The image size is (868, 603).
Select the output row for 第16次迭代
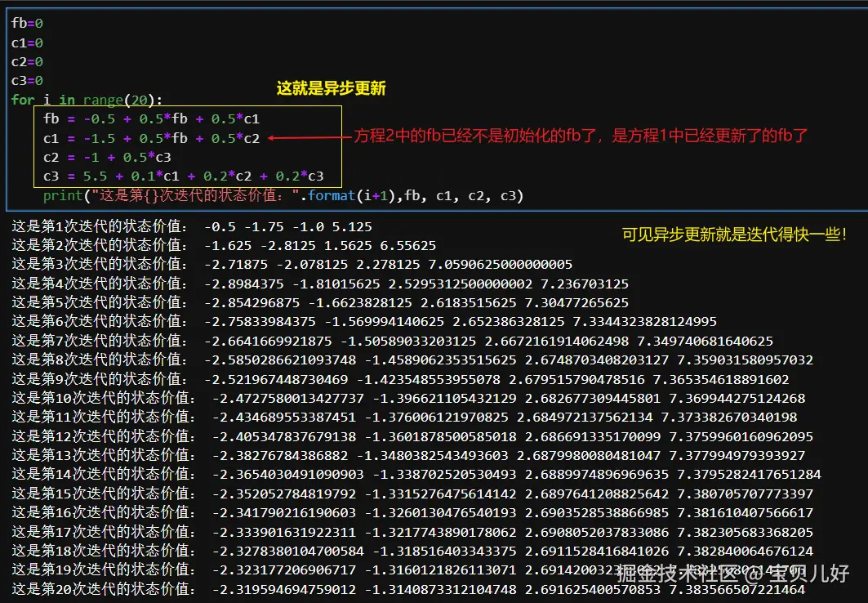click(x=412, y=512)
